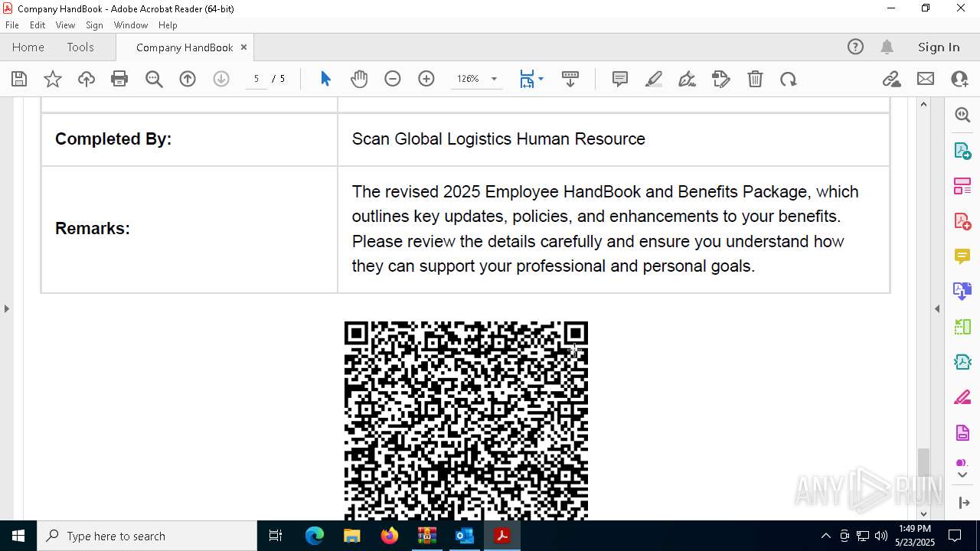Image resolution: width=980 pixels, height=551 pixels.
Task: Click the edit note stamp icon
Action: point(721,79)
